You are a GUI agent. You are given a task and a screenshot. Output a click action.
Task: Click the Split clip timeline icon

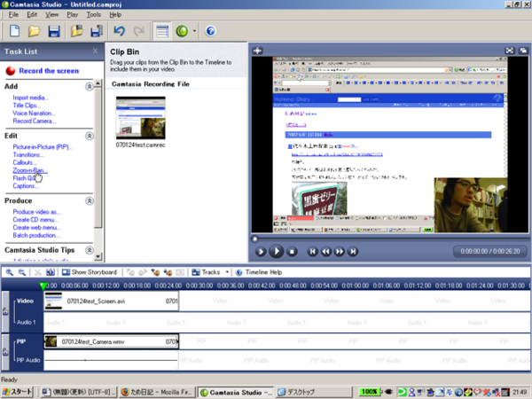click(x=51, y=272)
